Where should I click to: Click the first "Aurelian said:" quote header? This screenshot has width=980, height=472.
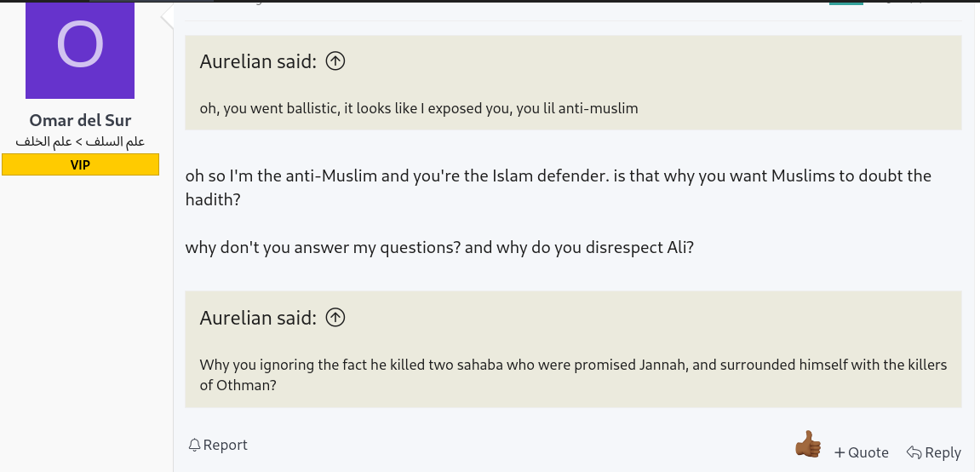pyautogui.click(x=258, y=61)
